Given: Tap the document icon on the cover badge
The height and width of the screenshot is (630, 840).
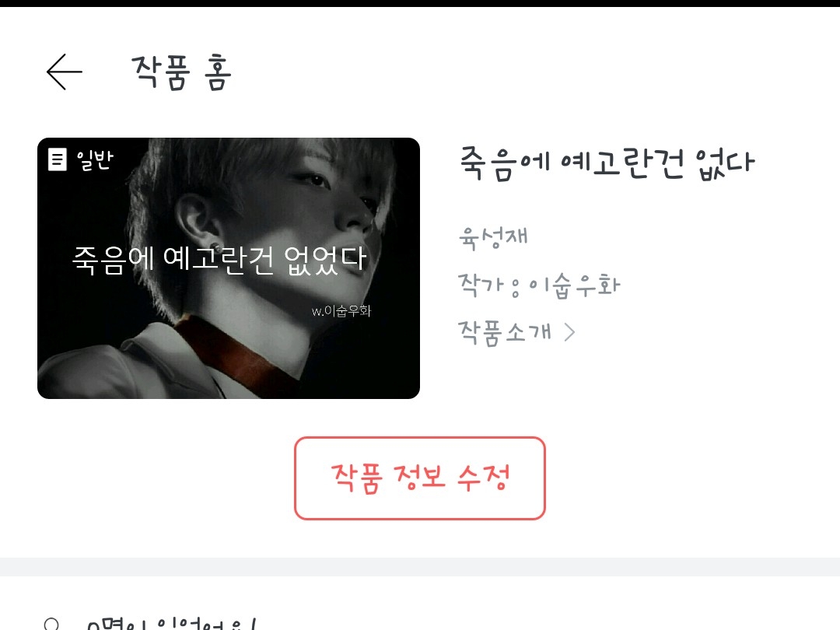Looking at the screenshot, I should (x=58, y=159).
